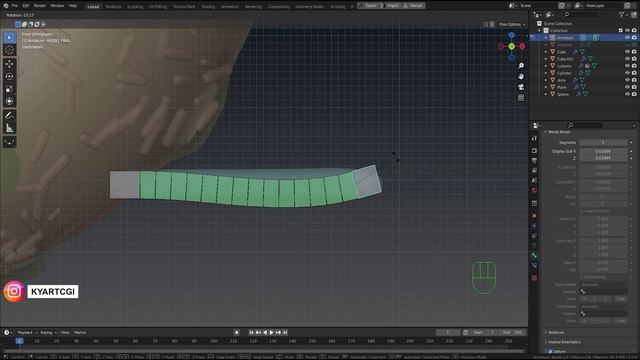Click the outliner filter funnel icon
Screen dimensions: 640x360
coord(621,15)
